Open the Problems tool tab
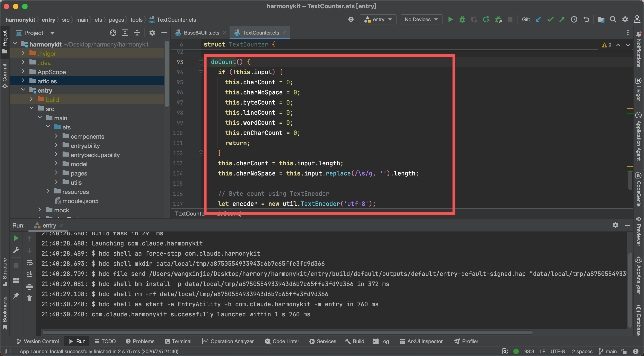Screen dimensions: 644x356 click(x=140, y=341)
